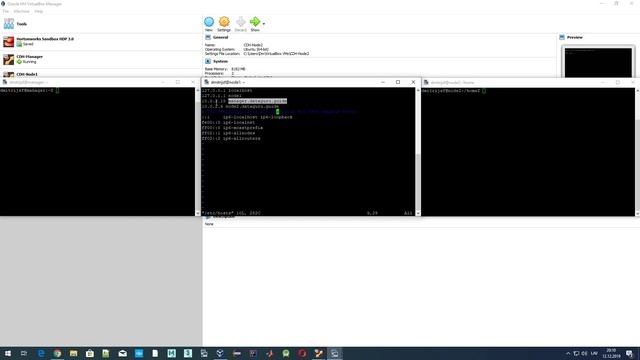
Task: Open Google Chrome from the taskbar
Action: pyautogui.click(x=57, y=353)
